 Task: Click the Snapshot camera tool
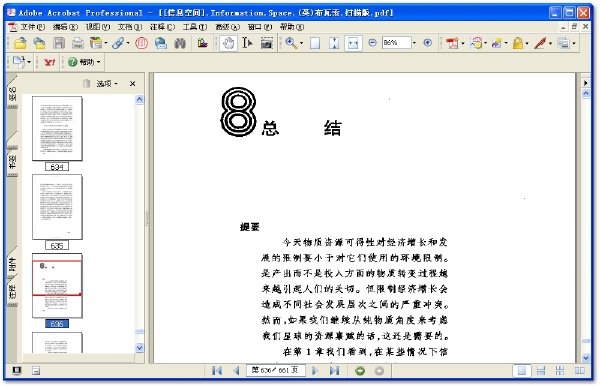coord(267,43)
